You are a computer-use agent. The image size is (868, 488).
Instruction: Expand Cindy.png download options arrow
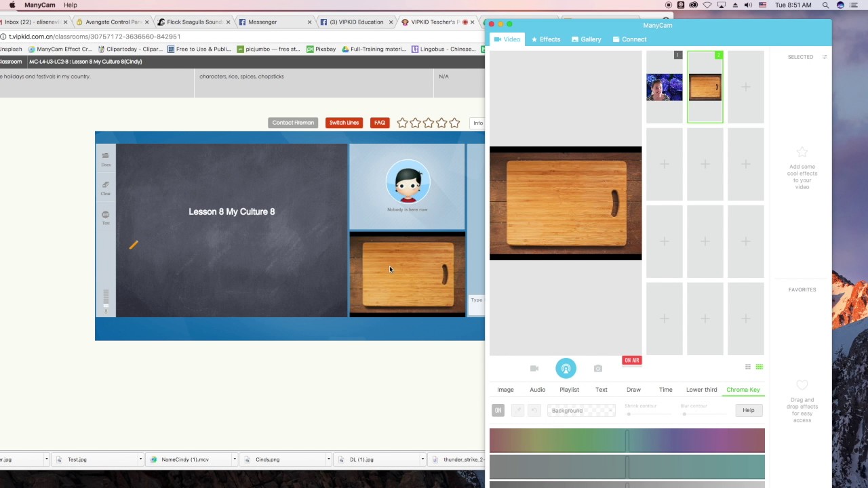[x=329, y=460]
